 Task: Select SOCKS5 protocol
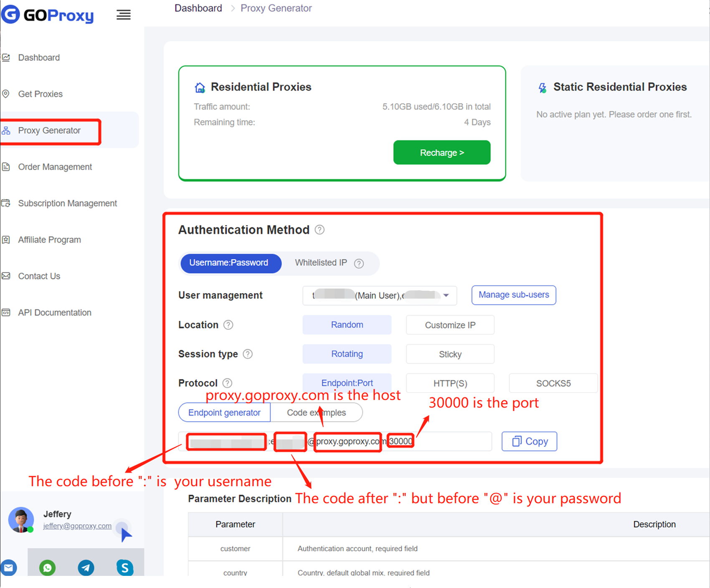(553, 383)
